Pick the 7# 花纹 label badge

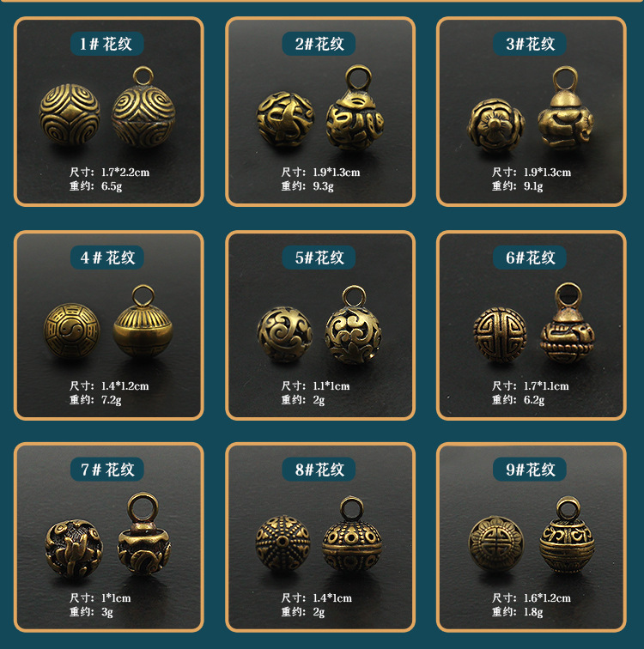tap(106, 470)
